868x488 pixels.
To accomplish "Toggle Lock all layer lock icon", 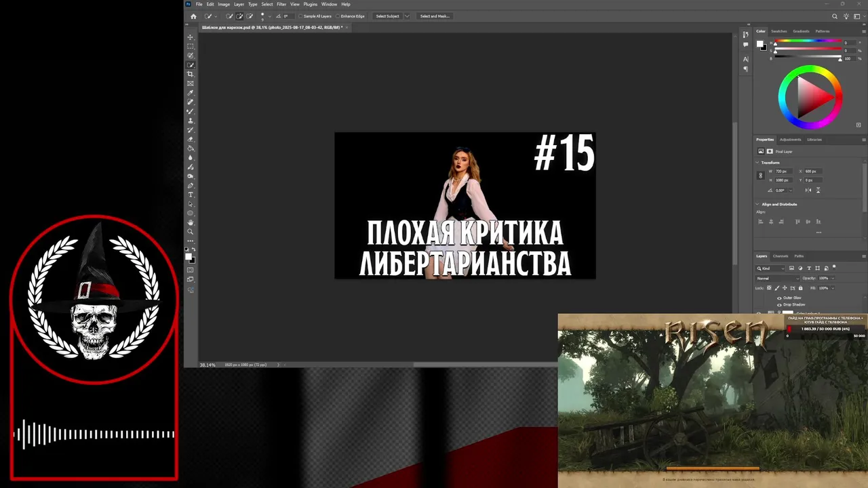I will coord(800,288).
